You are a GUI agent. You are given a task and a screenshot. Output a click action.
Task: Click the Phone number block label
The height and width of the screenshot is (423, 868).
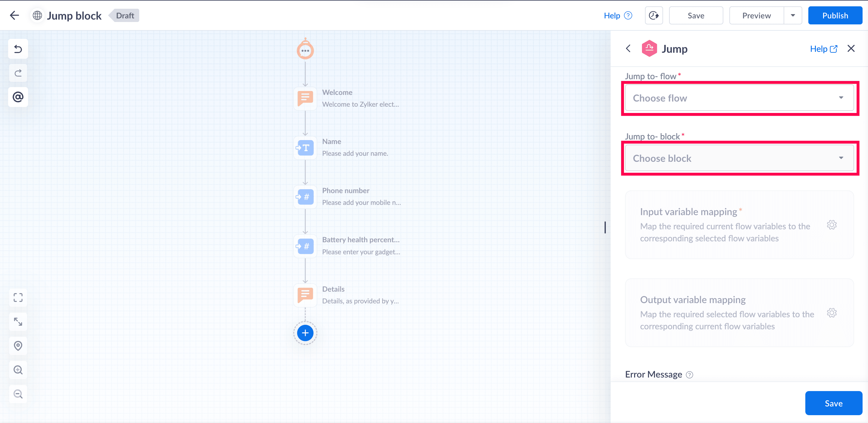346,191
